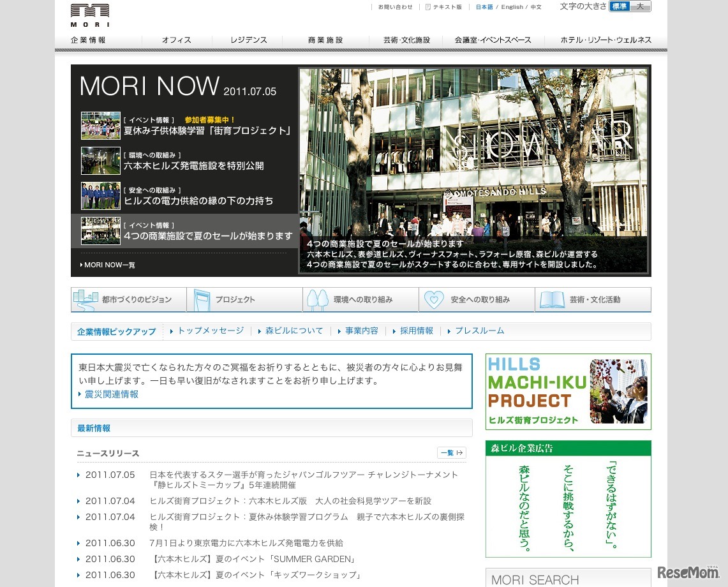
Task: Switch language to 中文
Action: tap(536, 7)
